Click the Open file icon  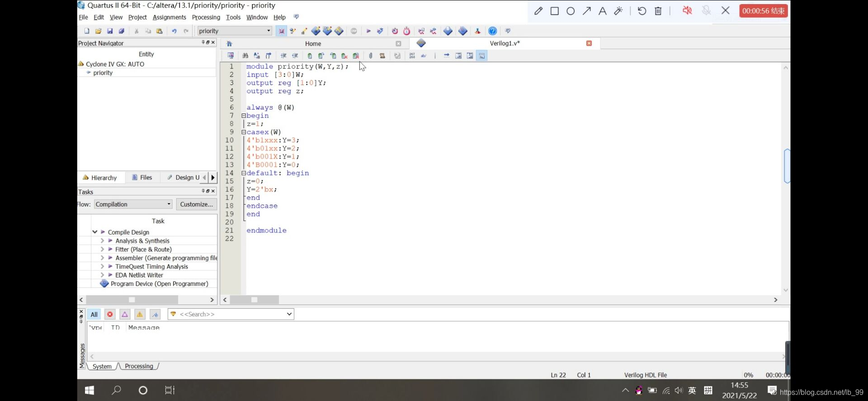pos(98,31)
